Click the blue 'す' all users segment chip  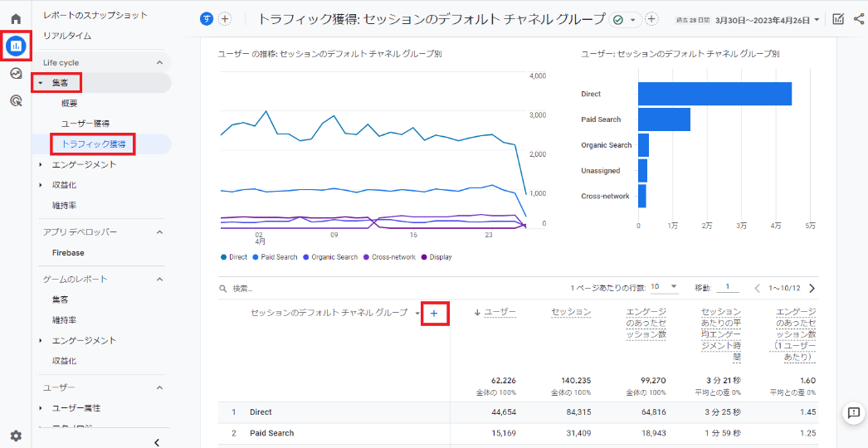click(207, 19)
